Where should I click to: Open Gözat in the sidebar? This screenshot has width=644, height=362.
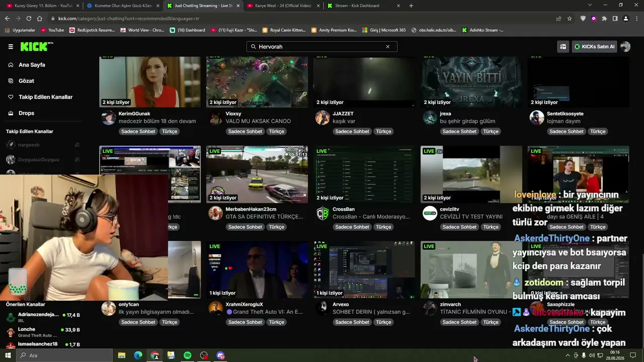26,81
